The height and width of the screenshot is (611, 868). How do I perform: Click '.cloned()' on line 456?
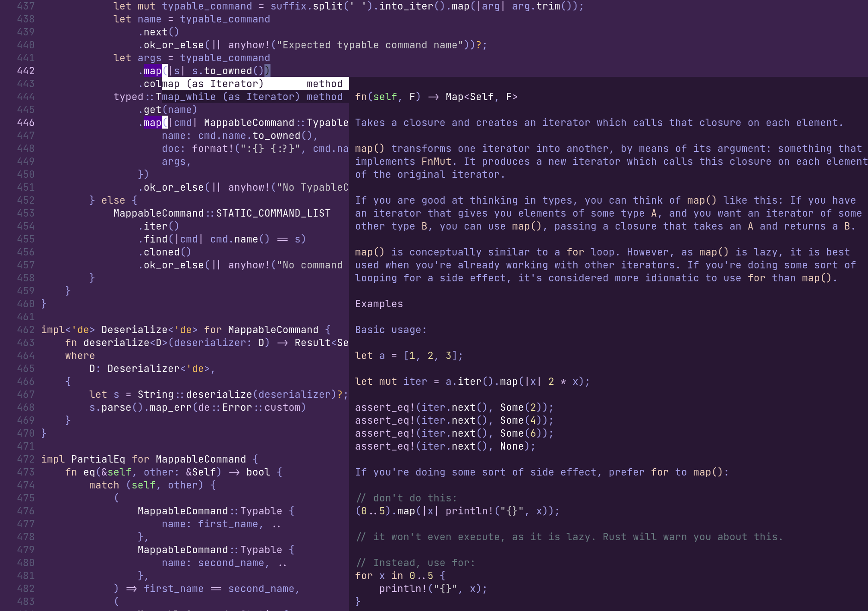click(x=165, y=252)
